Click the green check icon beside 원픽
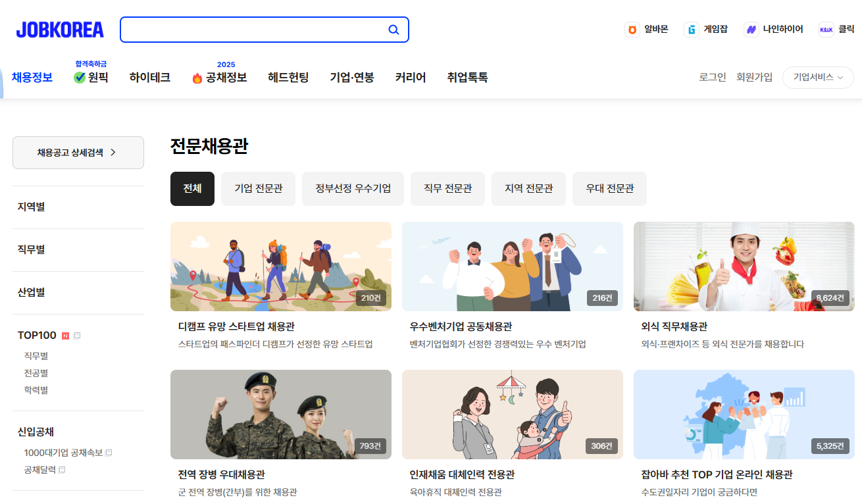The width and height of the screenshot is (862, 504). click(x=79, y=77)
